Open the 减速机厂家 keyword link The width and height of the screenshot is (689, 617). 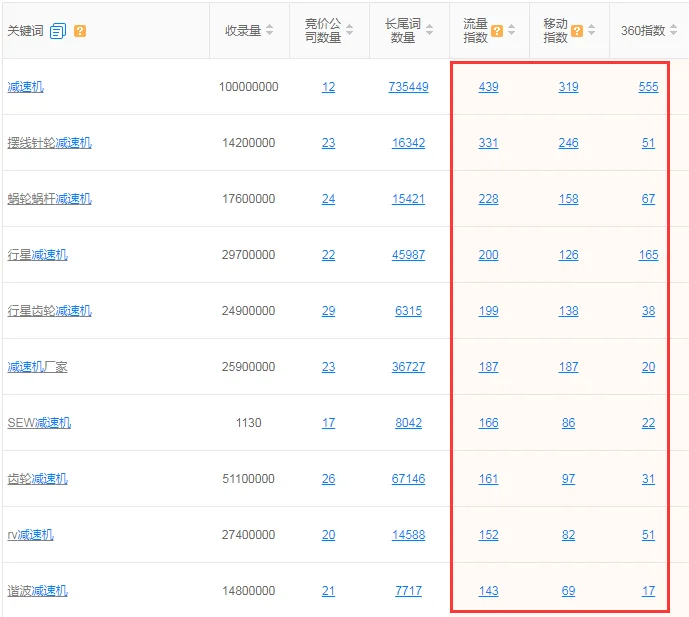coord(38,367)
